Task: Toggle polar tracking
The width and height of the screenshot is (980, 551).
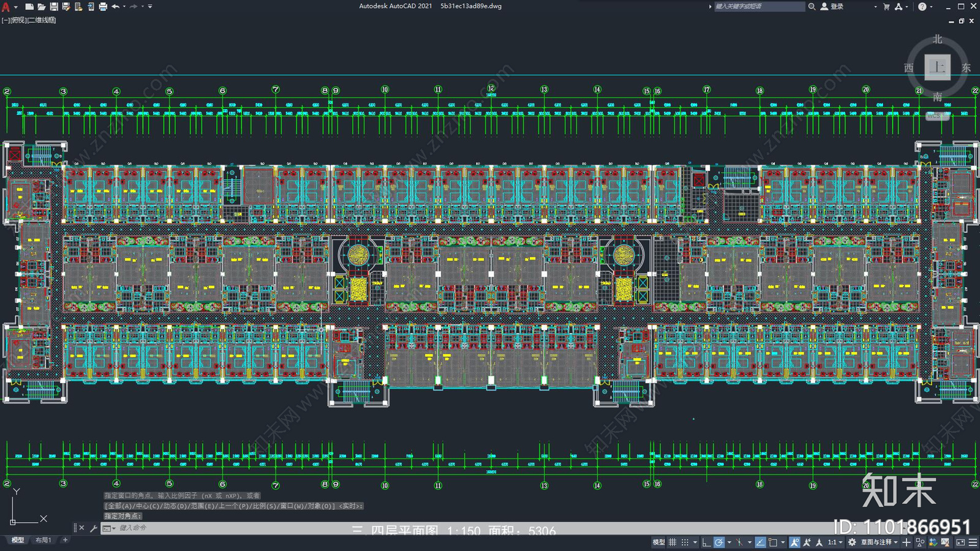Action: click(x=719, y=542)
